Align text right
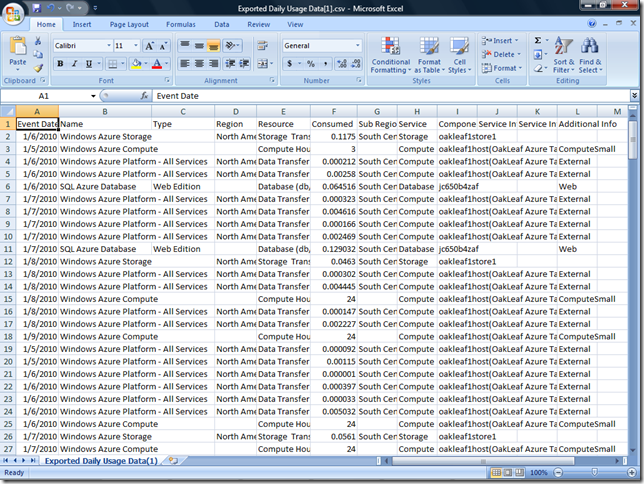 213,64
